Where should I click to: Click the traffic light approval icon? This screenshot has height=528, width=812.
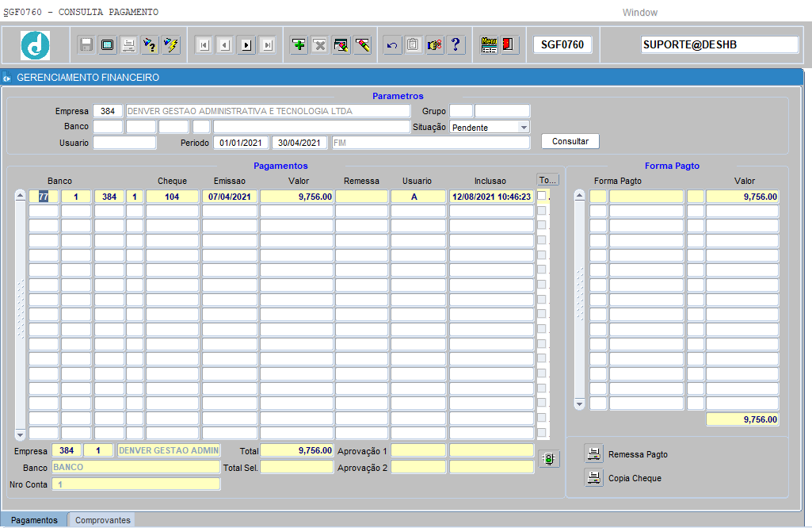(549, 458)
